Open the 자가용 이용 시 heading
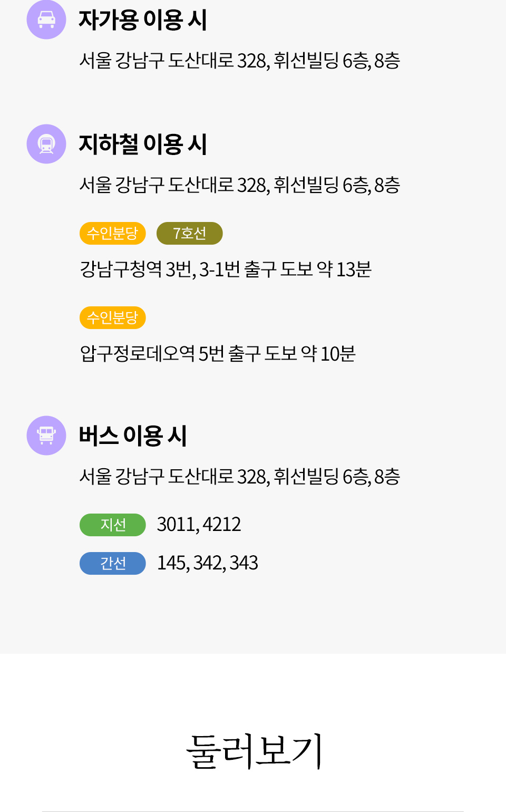The image size is (506, 812). point(143,20)
